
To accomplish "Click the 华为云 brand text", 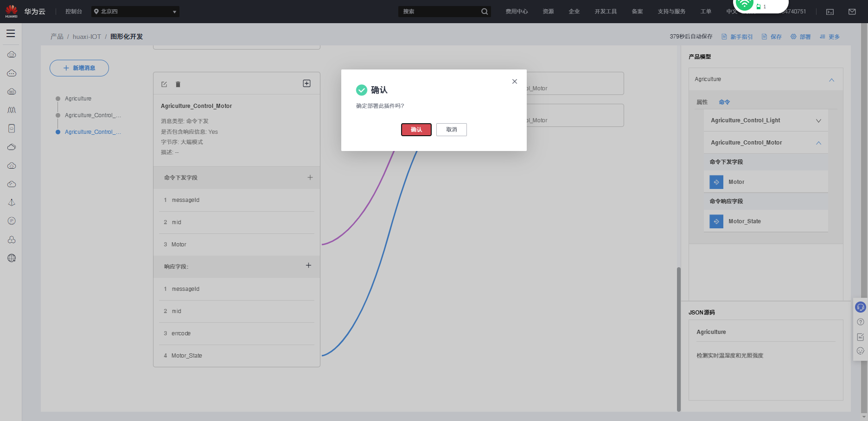I will coord(35,12).
